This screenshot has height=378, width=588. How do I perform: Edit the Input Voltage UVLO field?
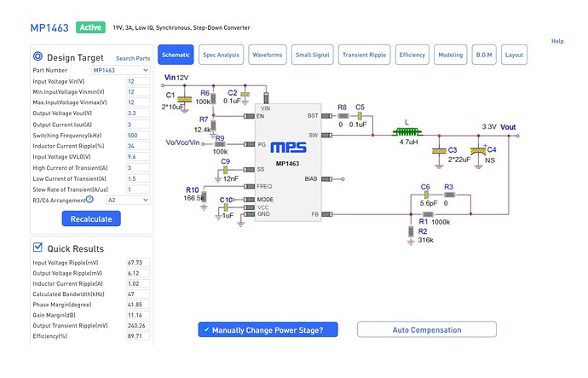(138, 157)
